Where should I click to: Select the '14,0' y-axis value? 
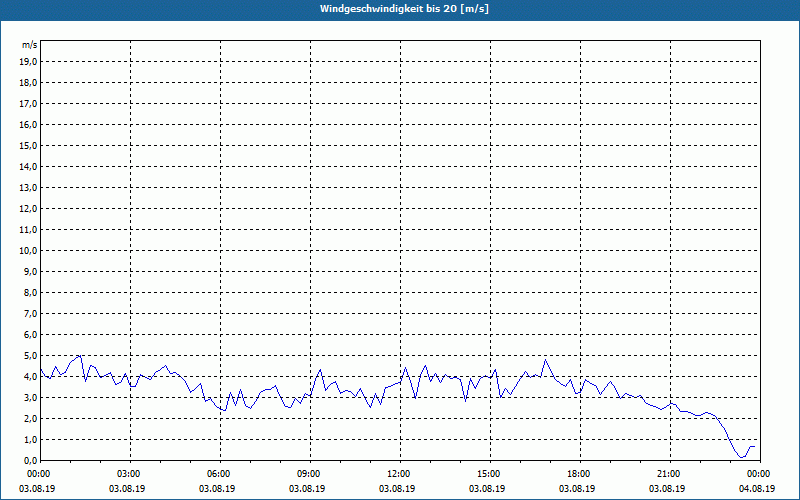pyautogui.click(x=28, y=166)
